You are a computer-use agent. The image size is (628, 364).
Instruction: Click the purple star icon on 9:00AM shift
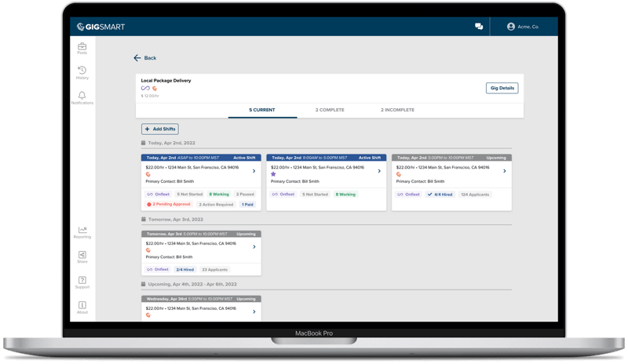(273, 174)
